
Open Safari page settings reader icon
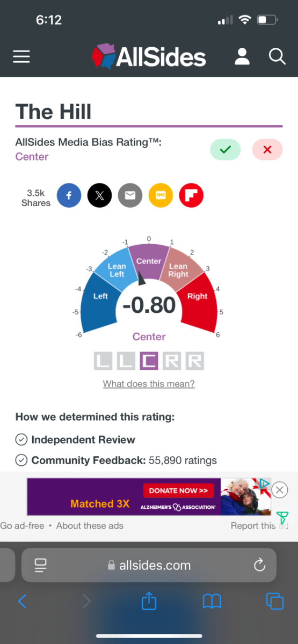point(40,565)
